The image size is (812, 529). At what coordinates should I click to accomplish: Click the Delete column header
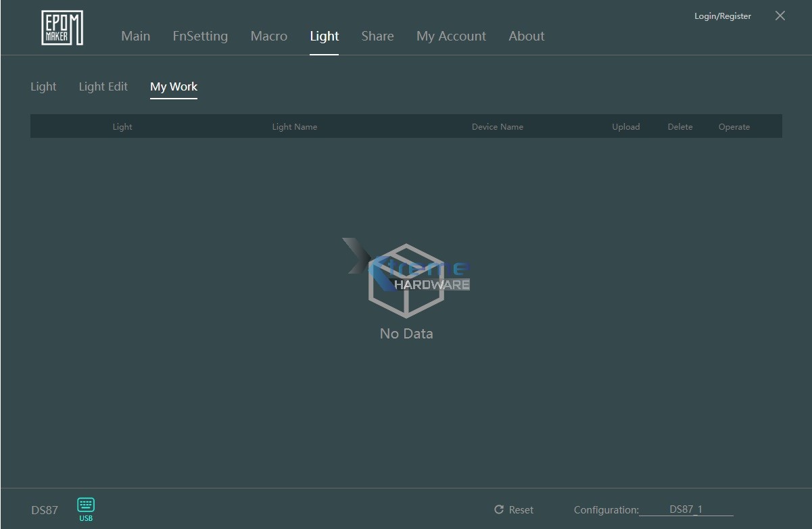tap(679, 126)
